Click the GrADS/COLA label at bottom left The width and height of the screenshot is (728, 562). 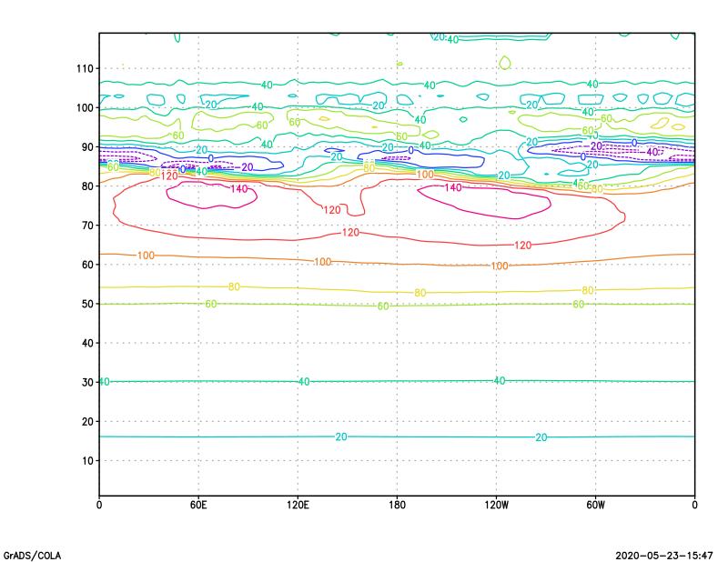(33, 555)
